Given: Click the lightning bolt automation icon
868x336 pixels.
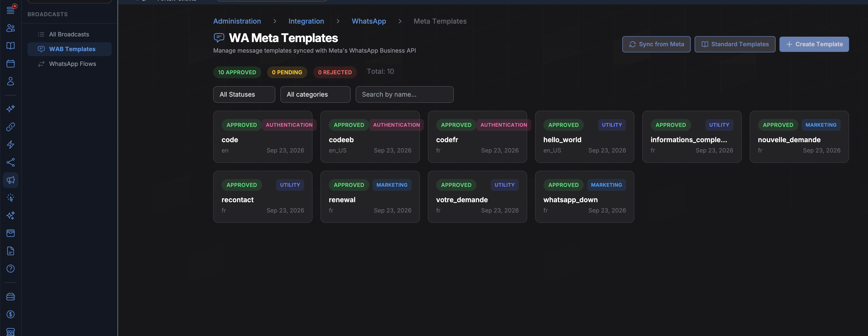Looking at the screenshot, I should pos(10,145).
